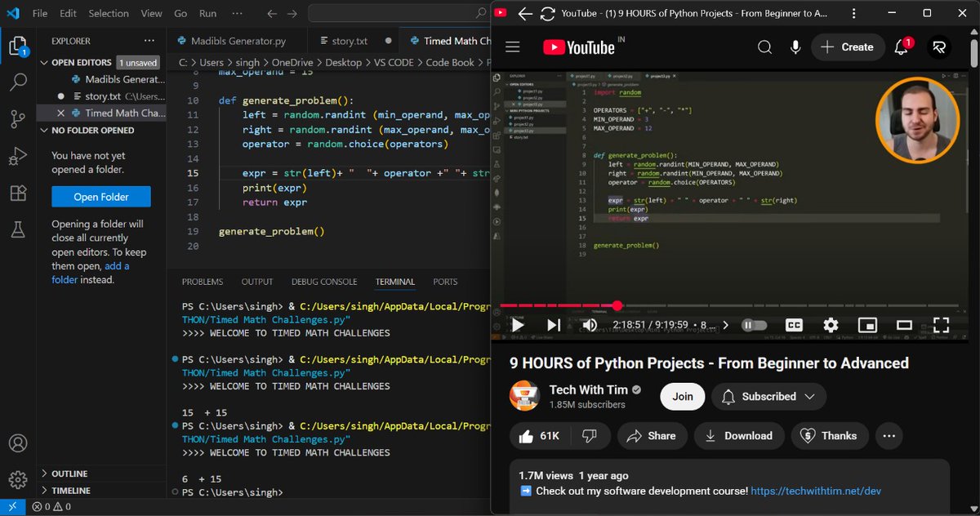The height and width of the screenshot is (516, 980).
Task: Open the Testing flask icon view
Action: tap(18, 231)
